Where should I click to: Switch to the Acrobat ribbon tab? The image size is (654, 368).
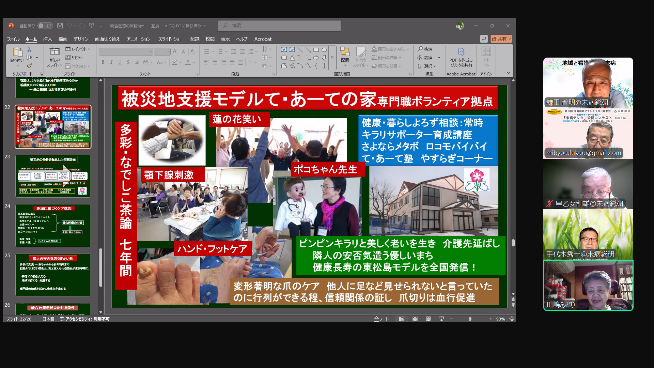click(263, 39)
